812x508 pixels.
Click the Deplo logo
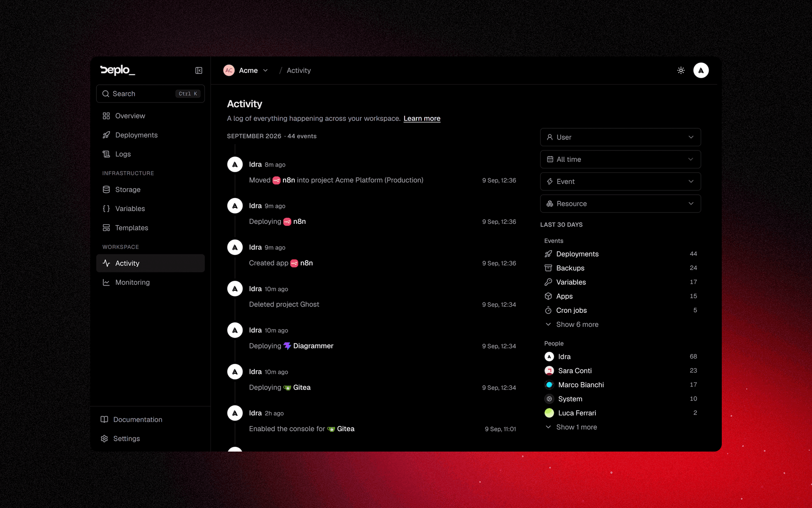tap(117, 71)
